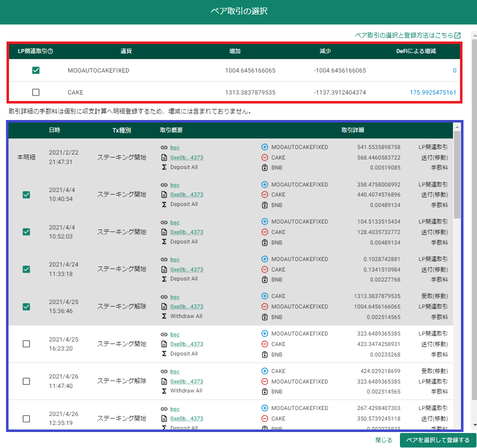Screen dimensions: 477x448
Task: Click the transaction list scrollbar thumb
Action: coord(457,174)
